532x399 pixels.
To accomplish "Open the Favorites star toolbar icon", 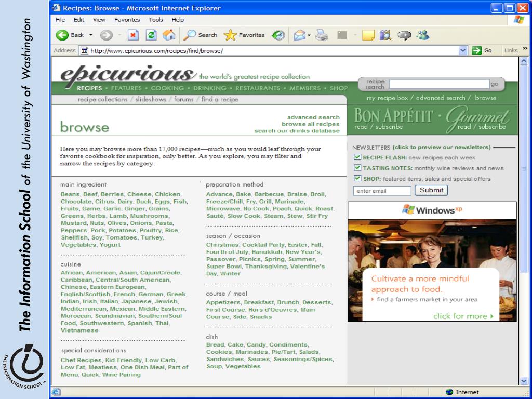I will pos(230,35).
